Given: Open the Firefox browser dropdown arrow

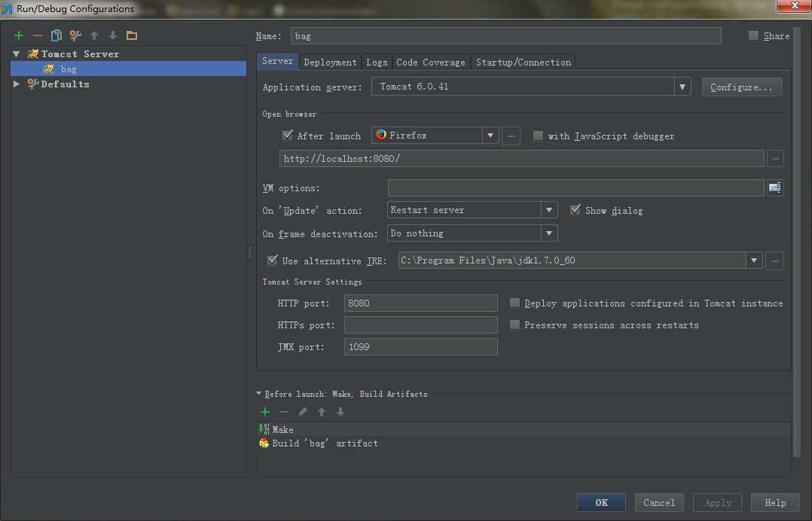Looking at the screenshot, I should coord(490,136).
